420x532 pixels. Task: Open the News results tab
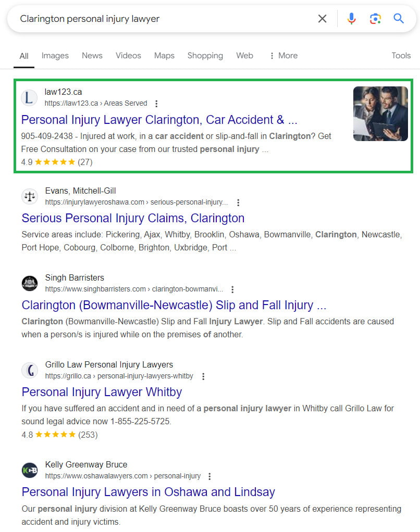point(92,56)
